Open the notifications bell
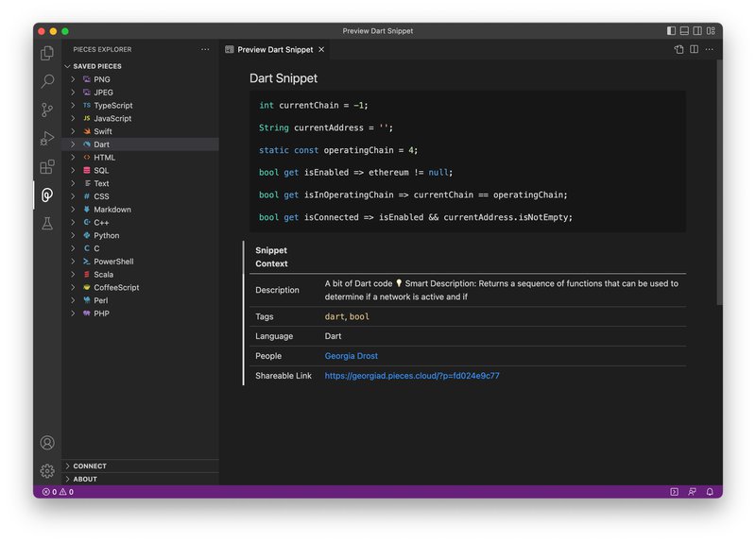The image size is (756, 542). [710, 492]
